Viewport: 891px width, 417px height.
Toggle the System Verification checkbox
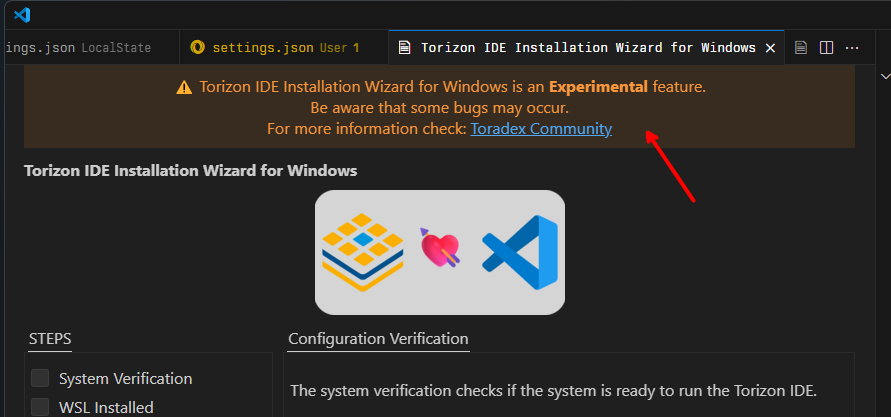click(40, 378)
